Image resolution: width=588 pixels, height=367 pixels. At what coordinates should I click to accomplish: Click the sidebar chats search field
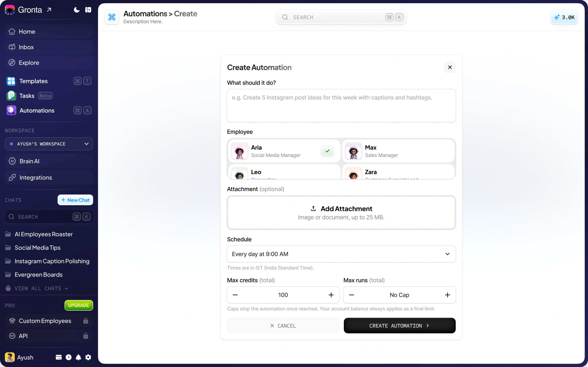(x=49, y=217)
